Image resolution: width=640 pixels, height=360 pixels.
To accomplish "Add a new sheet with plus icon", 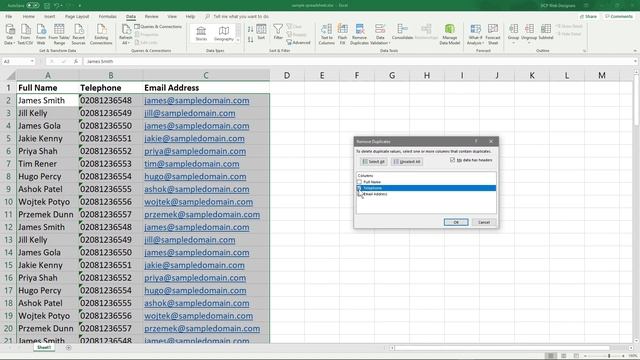I will (x=68, y=348).
